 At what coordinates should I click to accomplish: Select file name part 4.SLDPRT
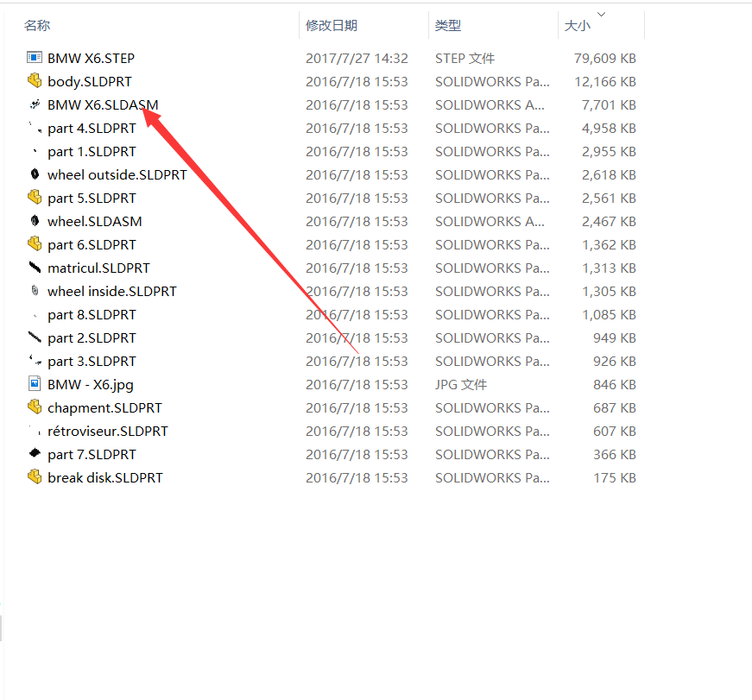click(92, 129)
